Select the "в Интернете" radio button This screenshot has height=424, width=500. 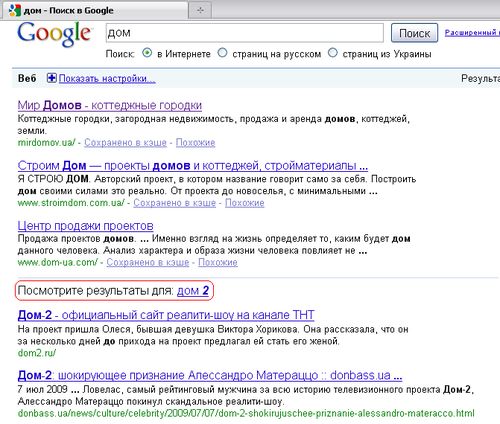point(147,53)
